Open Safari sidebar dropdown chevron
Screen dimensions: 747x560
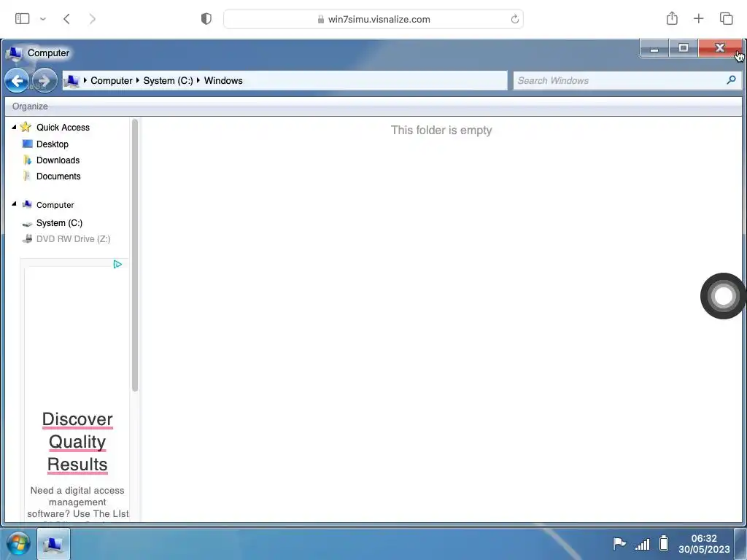[43, 19]
